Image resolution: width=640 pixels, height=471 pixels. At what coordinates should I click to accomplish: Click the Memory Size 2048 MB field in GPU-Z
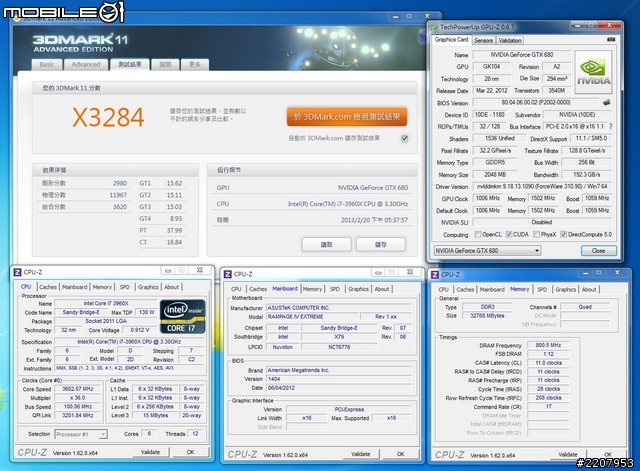tap(495, 175)
